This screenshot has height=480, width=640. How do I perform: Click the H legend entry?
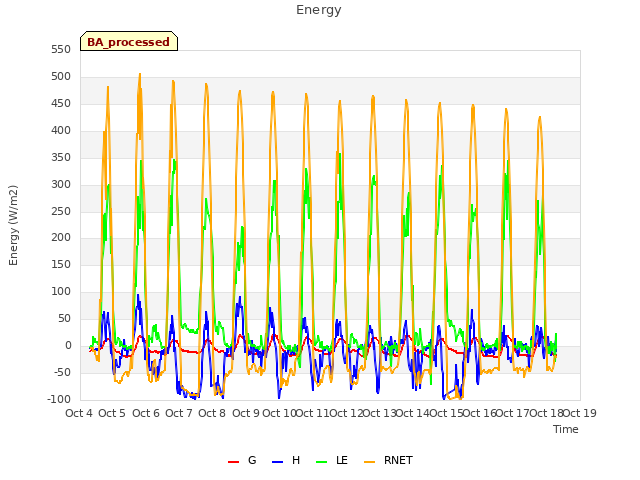pos(286,460)
